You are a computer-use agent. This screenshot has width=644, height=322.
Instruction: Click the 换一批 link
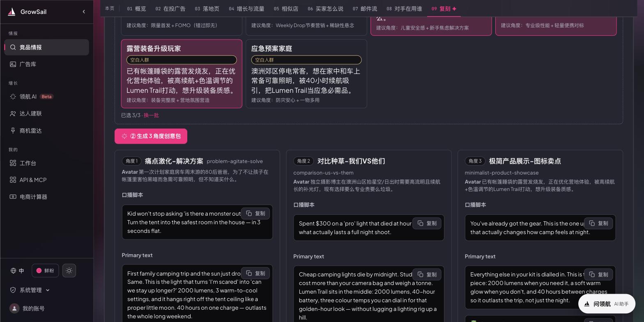(x=151, y=115)
